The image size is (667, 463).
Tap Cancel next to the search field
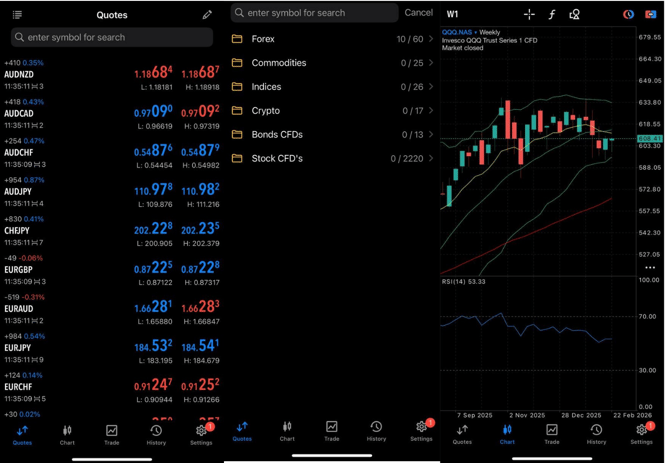tap(419, 13)
